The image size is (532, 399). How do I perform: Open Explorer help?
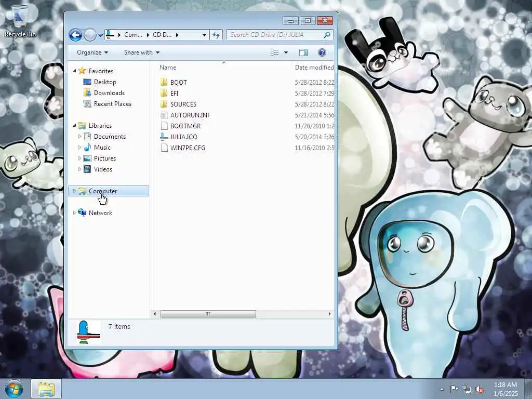[322, 52]
